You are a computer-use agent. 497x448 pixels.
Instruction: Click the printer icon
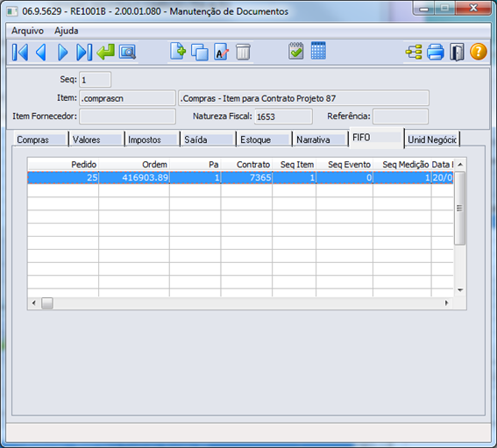[x=436, y=52]
